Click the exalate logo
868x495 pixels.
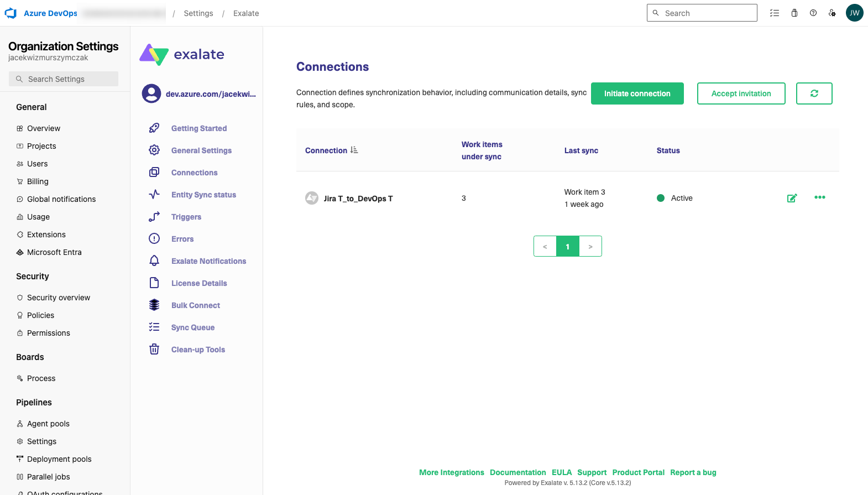pyautogui.click(x=182, y=54)
